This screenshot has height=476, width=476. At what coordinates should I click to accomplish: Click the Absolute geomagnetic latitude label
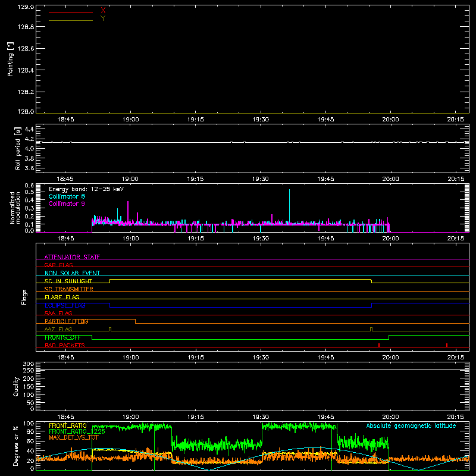(x=411, y=425)
